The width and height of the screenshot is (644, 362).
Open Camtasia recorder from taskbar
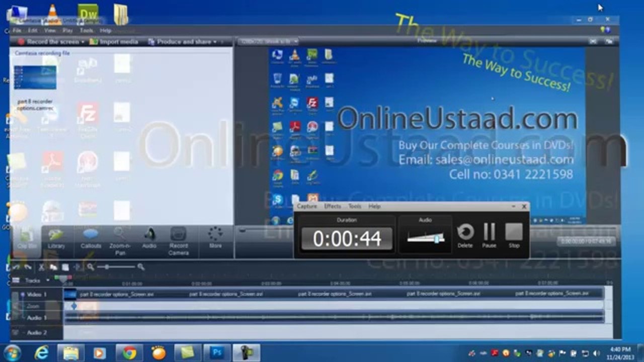point(247,353)
